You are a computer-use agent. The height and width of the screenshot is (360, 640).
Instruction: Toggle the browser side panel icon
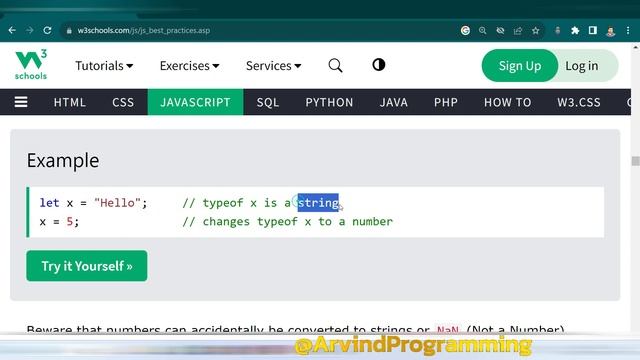point(593,30)
